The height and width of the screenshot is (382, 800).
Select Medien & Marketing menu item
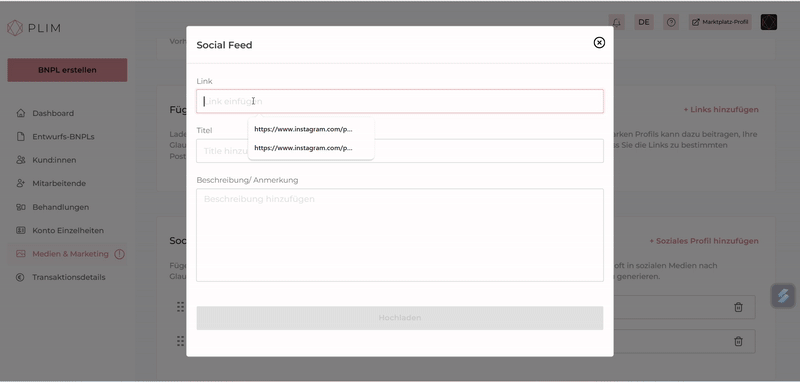tap(70, 254)
